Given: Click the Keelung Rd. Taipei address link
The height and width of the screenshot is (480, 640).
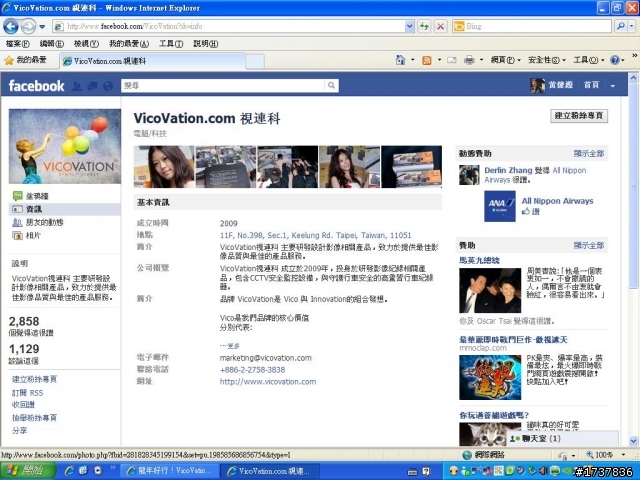Looking at the screenshot, I should pos(315,236).
